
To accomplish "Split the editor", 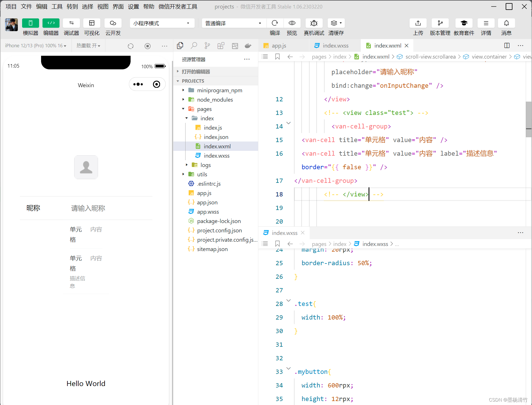I will click(x=507, y=45).
